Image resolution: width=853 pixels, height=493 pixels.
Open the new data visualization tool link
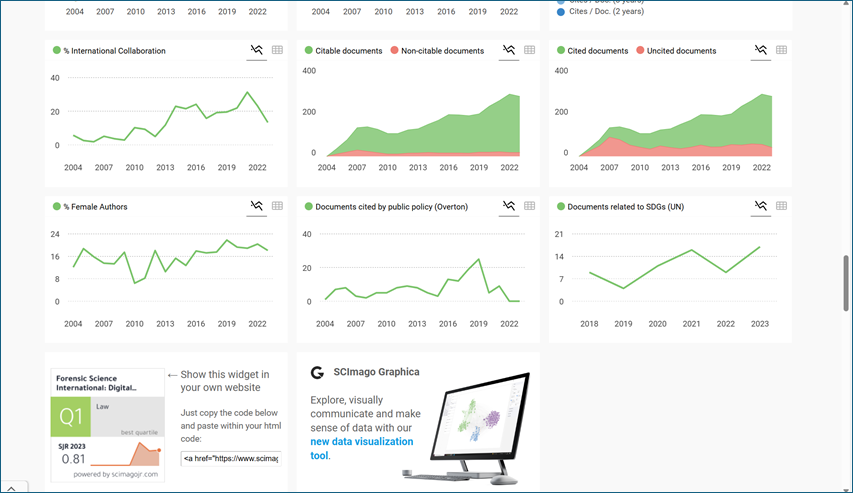tap(361, 448)
